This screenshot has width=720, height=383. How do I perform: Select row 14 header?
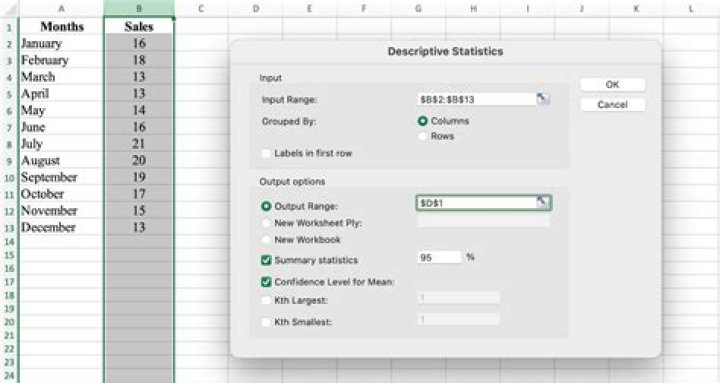point(9,242)
